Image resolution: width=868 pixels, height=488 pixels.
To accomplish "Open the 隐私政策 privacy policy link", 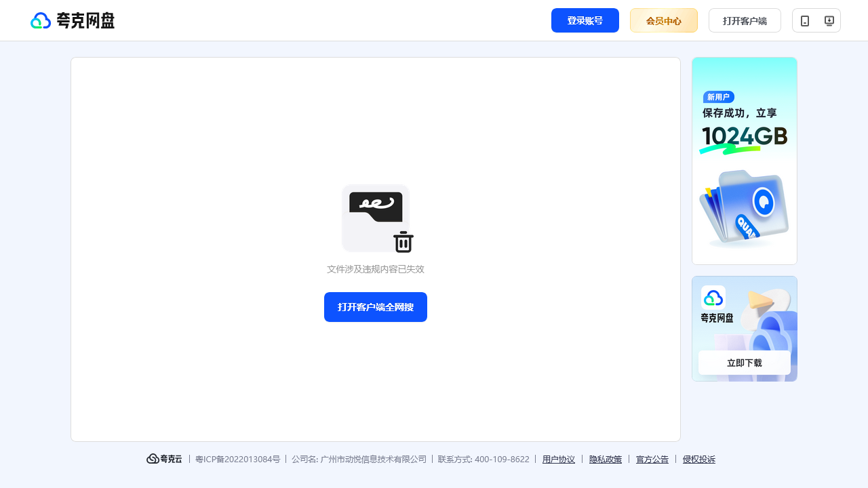I will click(606, 459).
